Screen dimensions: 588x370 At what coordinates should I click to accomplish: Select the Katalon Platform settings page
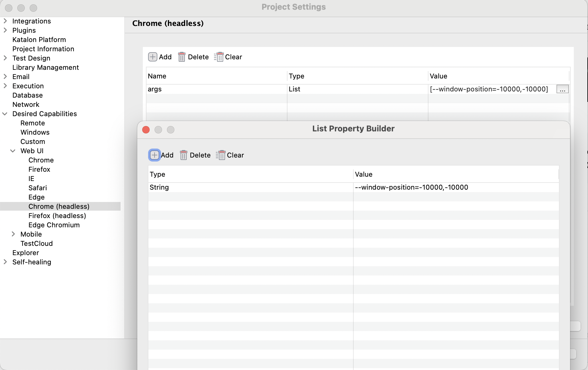click(39, 40)
